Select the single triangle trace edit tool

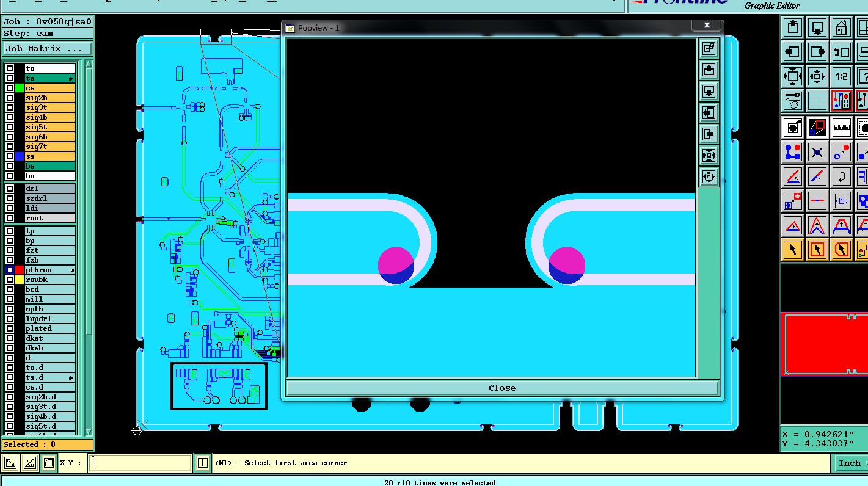tap(793, 225)
